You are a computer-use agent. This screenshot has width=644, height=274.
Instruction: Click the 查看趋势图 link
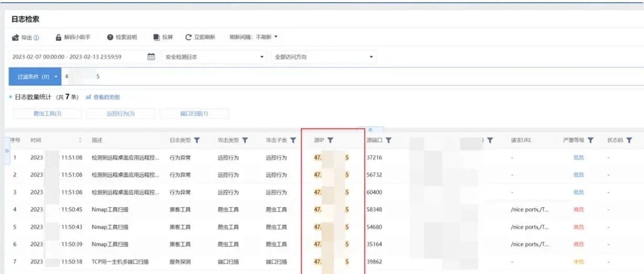(102, 97)
